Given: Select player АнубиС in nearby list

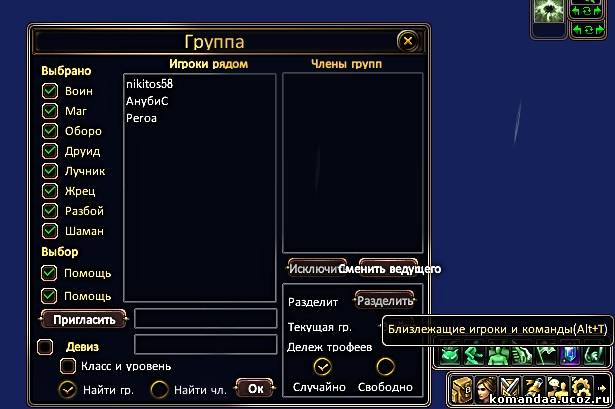Looking at the screenshot, I should click(147, 101).
